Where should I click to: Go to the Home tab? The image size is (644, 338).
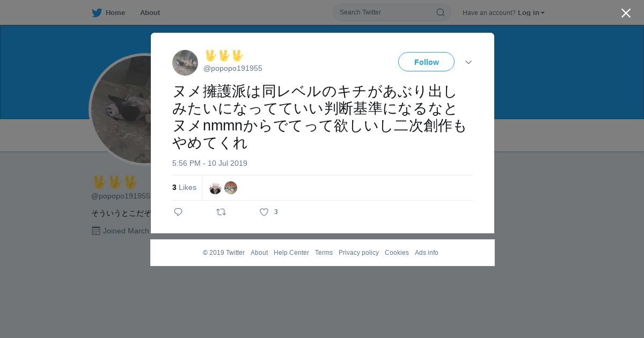pos(108,13)
